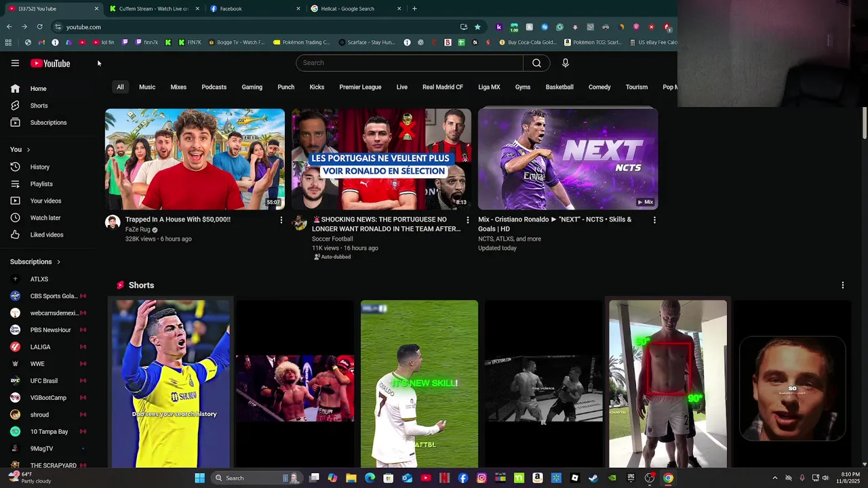Open Steam from the taskbar
This screenshot has height=488, width=868.
pos(593,478)
